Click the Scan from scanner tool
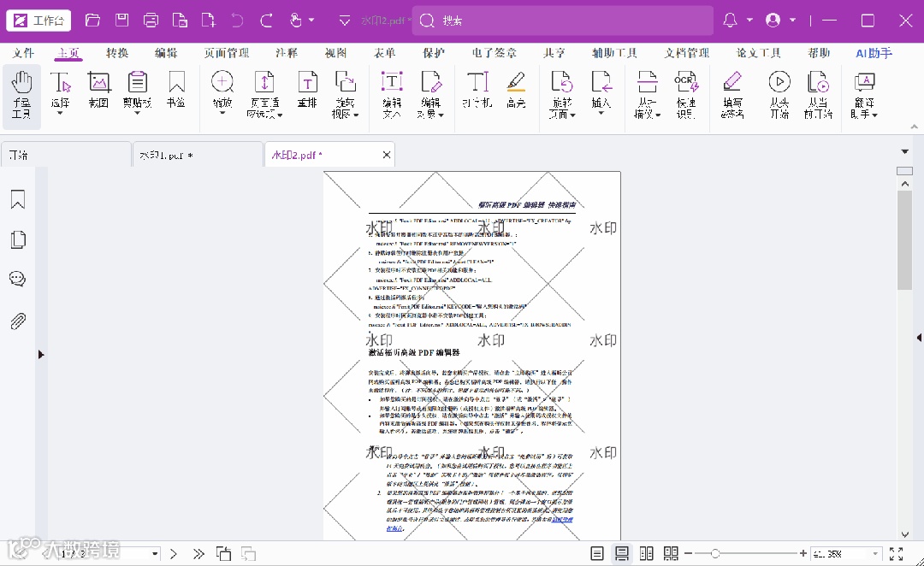This screenshot has height=566, width=924. [647, 94]
